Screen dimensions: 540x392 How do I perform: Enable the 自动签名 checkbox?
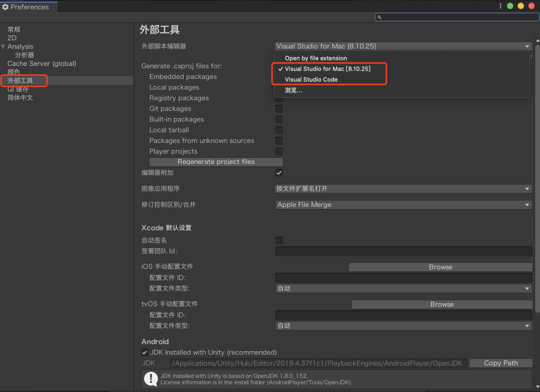tap(279, 241)
